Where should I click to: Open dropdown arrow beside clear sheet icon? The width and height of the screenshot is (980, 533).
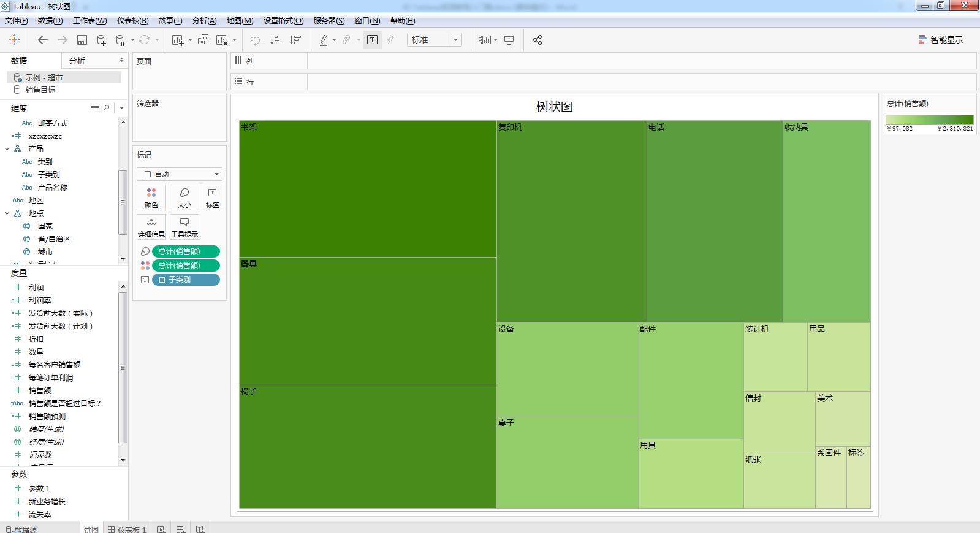point(234,40)
